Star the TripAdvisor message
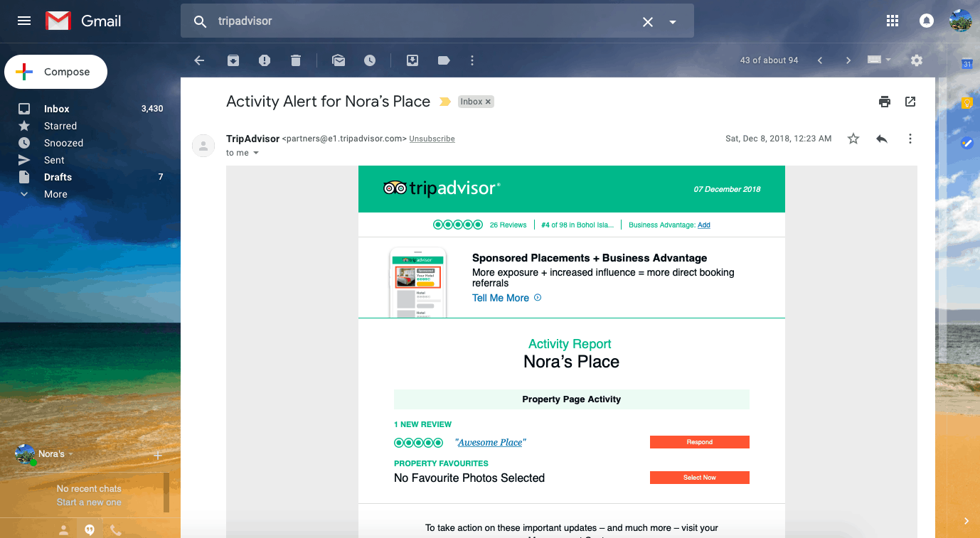This screenshot has width=980, height=538. tap(853, 139)
